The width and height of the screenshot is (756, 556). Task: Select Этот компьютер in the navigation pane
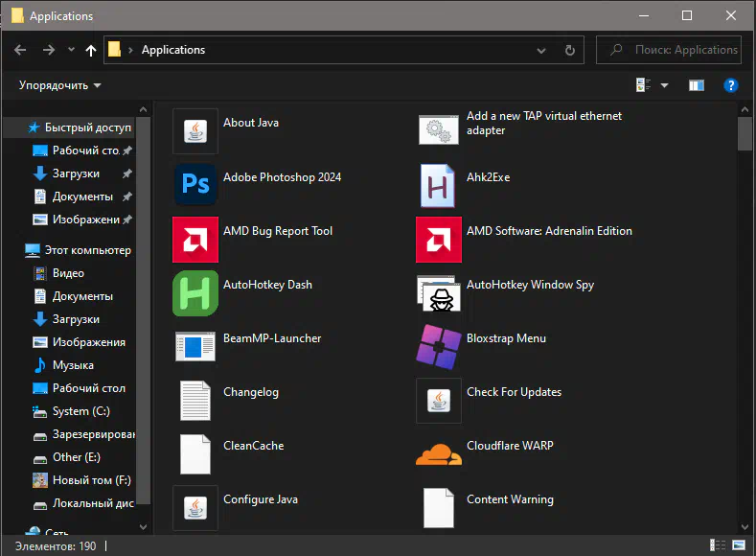80,250
